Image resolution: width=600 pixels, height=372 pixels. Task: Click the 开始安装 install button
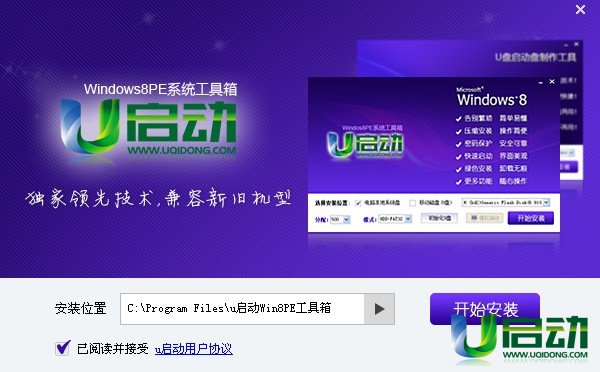[x=485, y=309]
